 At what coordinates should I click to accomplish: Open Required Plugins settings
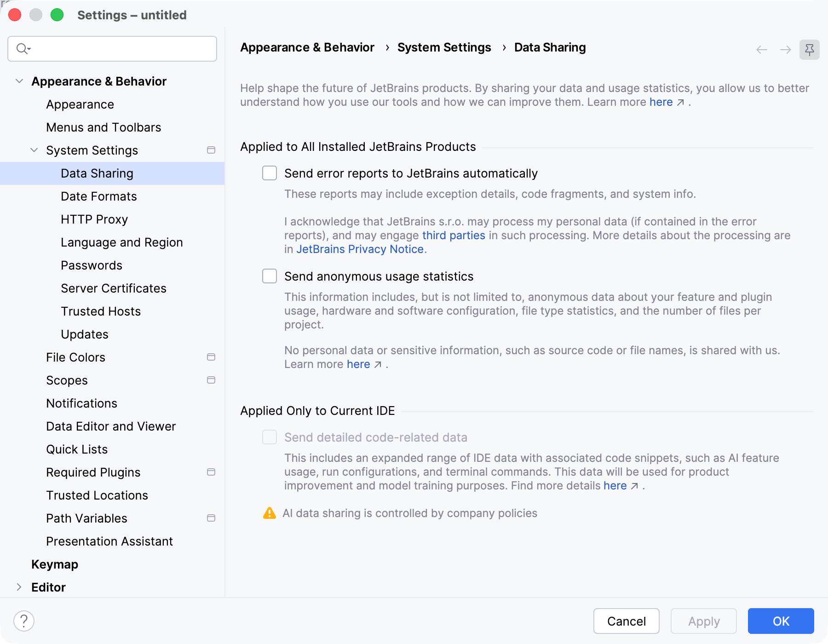pos(93,472)
